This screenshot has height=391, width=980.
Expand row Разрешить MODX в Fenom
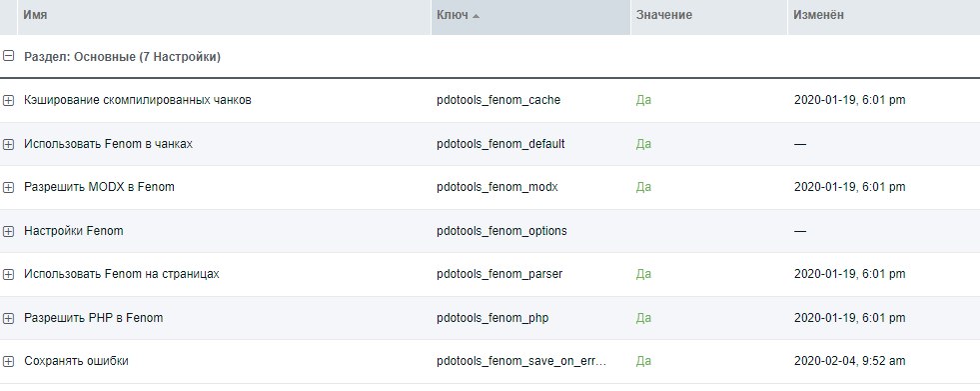(8, 187)
